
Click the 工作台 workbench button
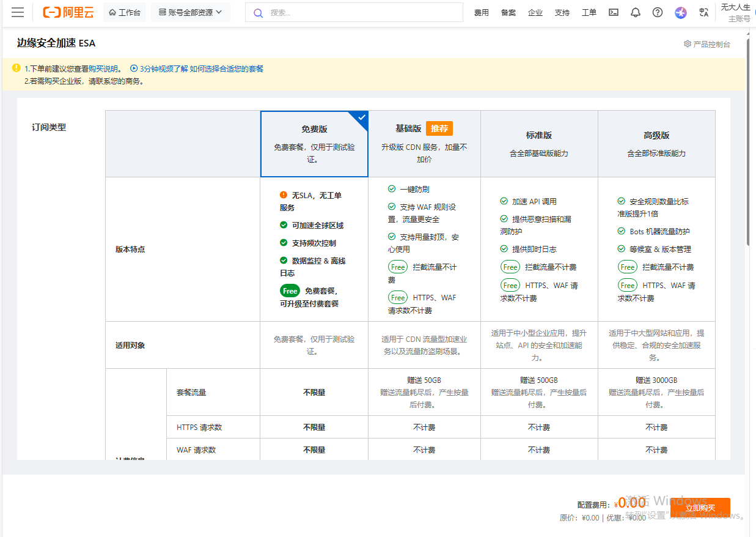tap(125, 12)
